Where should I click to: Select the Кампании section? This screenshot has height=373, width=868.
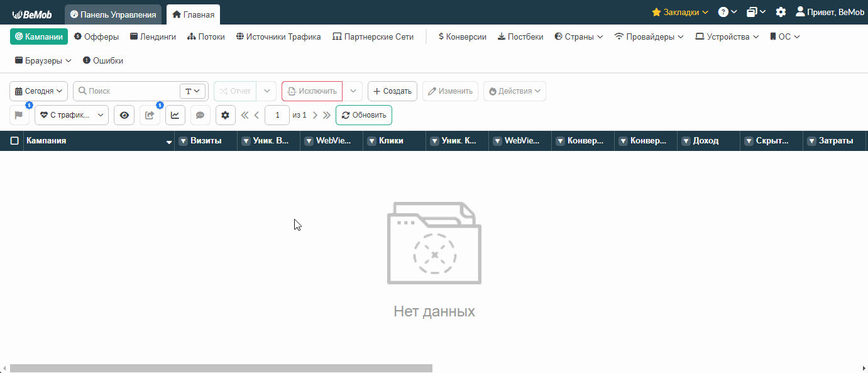[39, 36]
